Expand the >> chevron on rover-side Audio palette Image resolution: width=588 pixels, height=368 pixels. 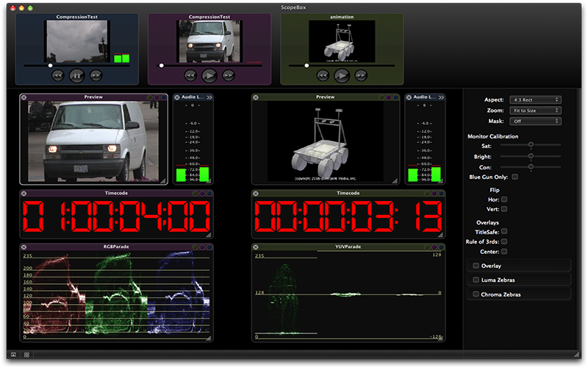pyautogui.click(x=441, y=97)
